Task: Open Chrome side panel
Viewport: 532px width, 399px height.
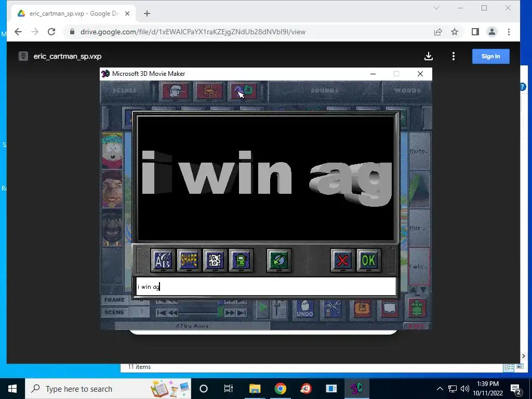Action: pyautogui.click(x=475, y=32)
